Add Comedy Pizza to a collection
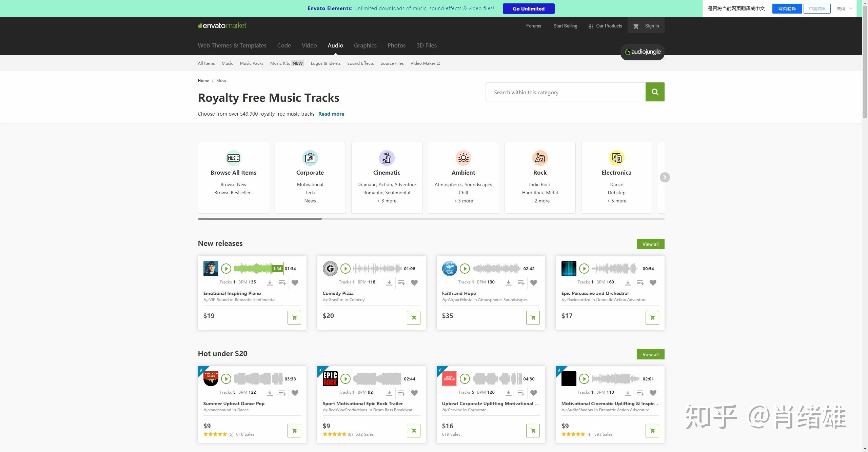Screen dimensions: 868x452 point(402,282)
